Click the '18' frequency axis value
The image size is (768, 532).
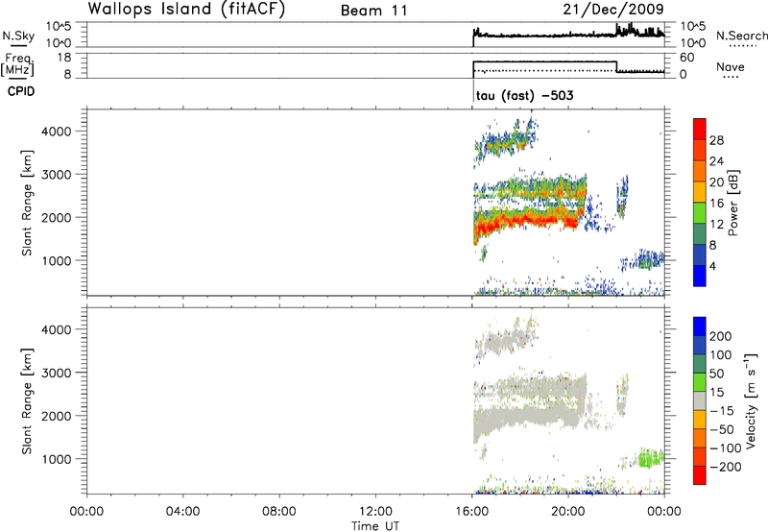pos(64,58)
